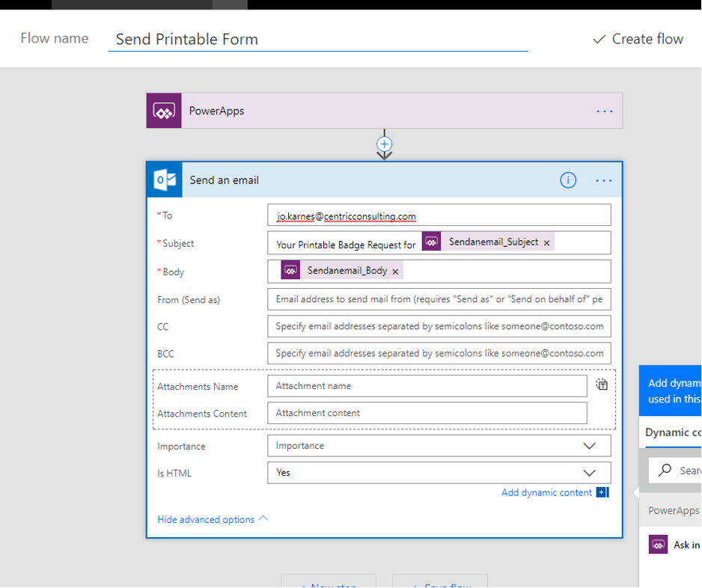Remove the Sendanemail_Body token
The height and width of the screenshot is (588, 702).
tap(395, 272)
